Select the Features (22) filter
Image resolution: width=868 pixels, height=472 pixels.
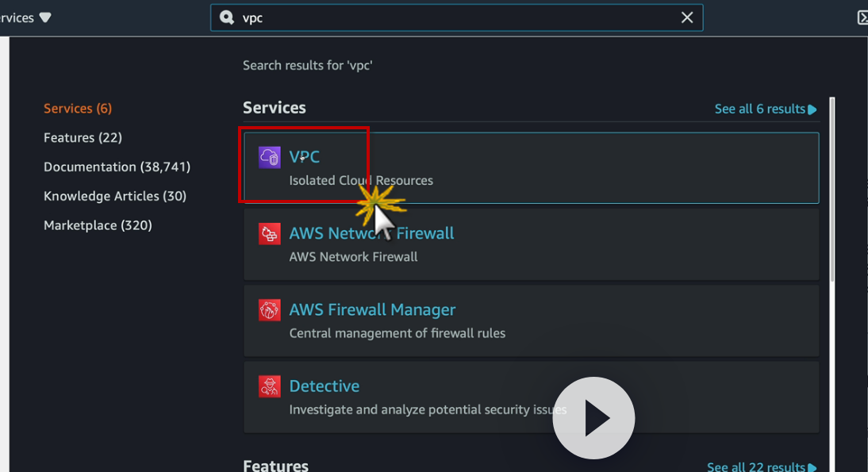[x=83, y=137]
